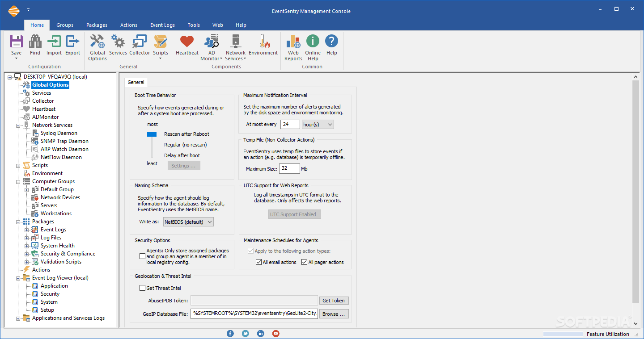Switch to the Web ribbon tab
The width and height of the screenshot is (644, 339).
pyautogui.click(x=218, y=25)
